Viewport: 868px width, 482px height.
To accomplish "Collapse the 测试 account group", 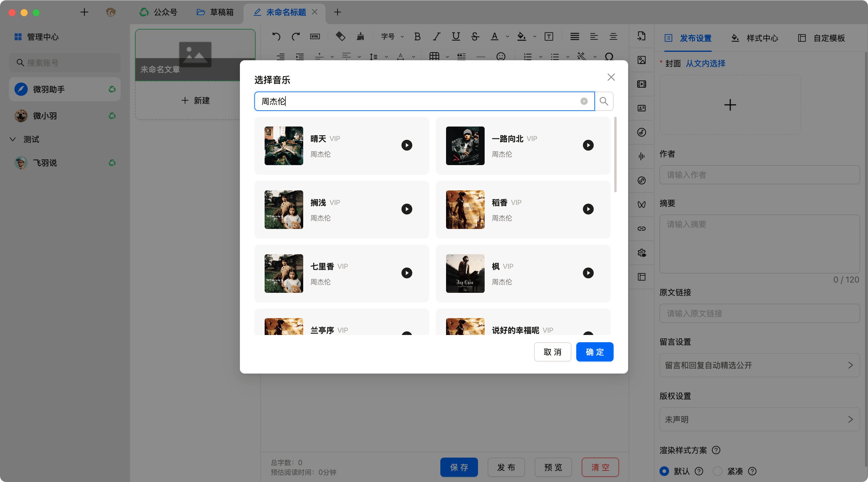I will 13,139.
